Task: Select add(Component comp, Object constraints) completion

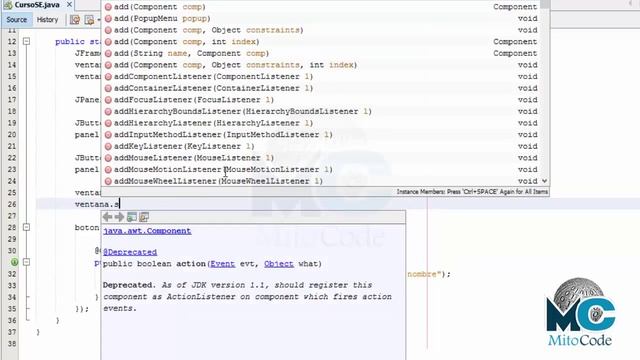Action: point(322,30)
